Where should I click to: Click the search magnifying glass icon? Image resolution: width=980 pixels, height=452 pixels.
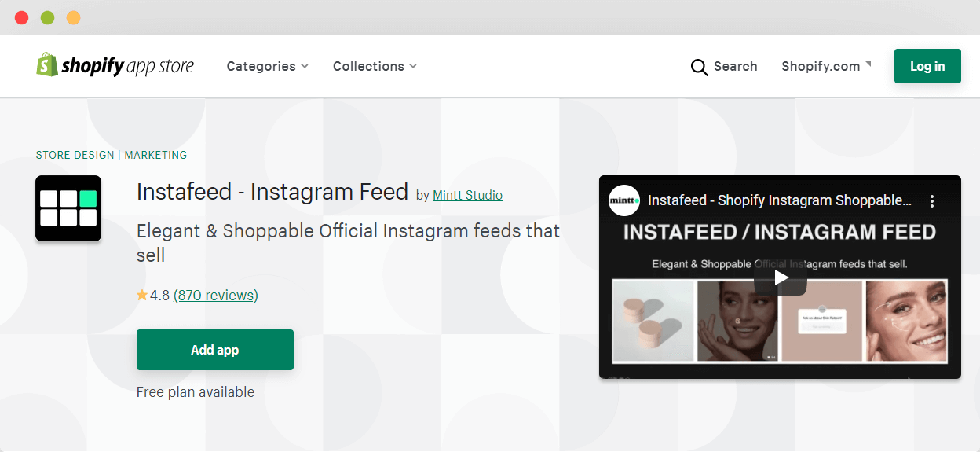tap(699, 67)
